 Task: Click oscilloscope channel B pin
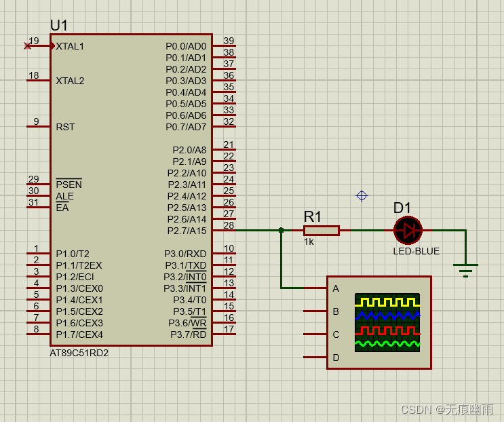(x=315, y=311)
